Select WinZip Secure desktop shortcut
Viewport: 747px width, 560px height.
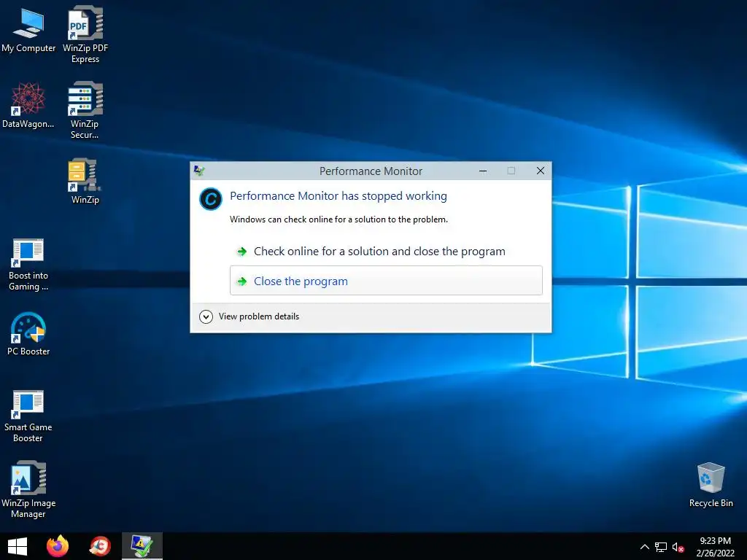[85, 110]
